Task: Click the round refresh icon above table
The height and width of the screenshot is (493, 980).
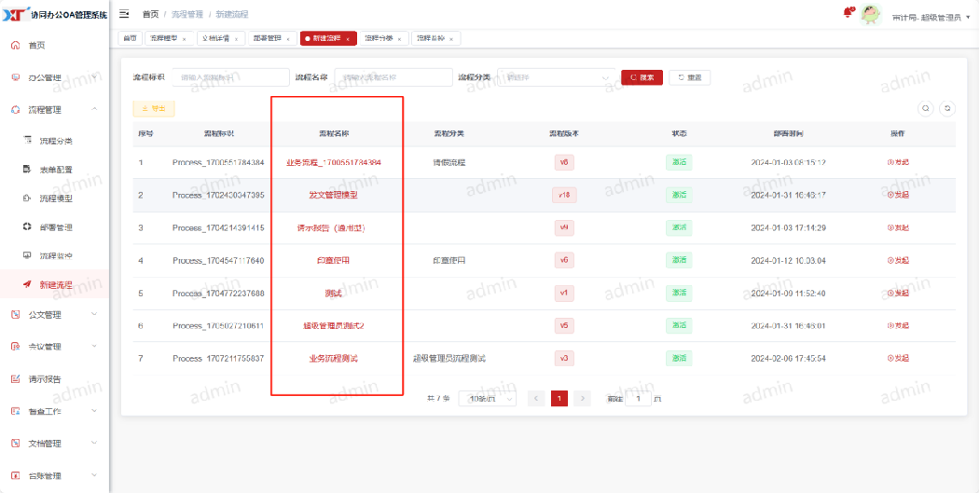Action: 947,108
